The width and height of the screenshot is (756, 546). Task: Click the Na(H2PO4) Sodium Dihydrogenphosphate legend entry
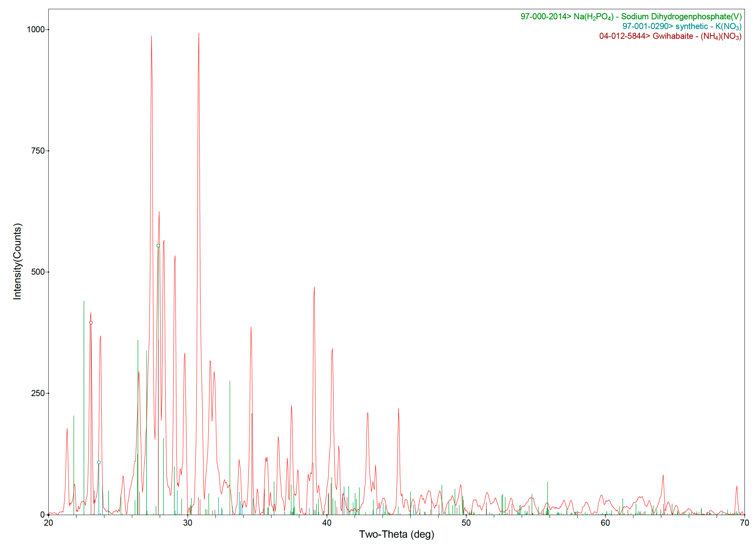point(631,17)
